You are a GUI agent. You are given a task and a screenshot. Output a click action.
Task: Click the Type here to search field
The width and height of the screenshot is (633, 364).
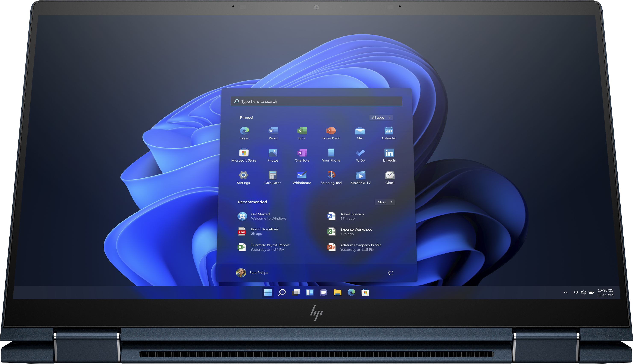coord(316,101)
